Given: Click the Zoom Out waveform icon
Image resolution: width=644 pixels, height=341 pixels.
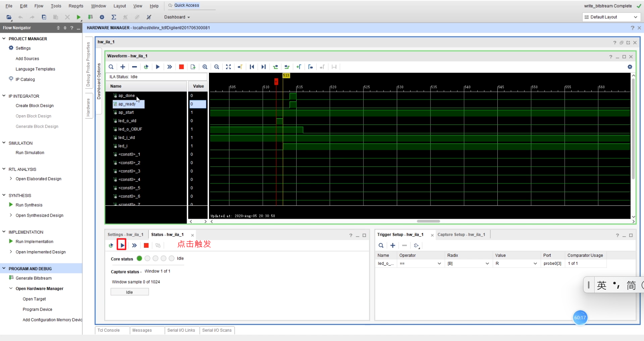Looking at the screenshot, I should [216, 67].
